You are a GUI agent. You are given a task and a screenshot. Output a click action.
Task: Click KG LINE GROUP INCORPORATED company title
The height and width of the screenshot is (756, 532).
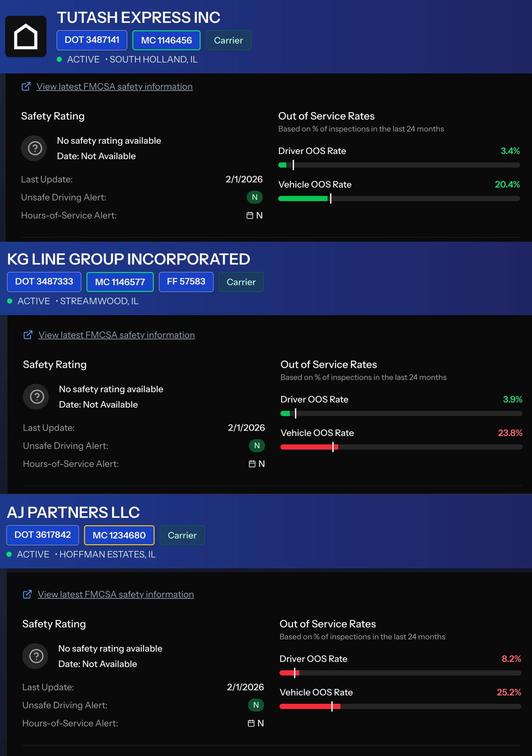(x=128, y=259)
